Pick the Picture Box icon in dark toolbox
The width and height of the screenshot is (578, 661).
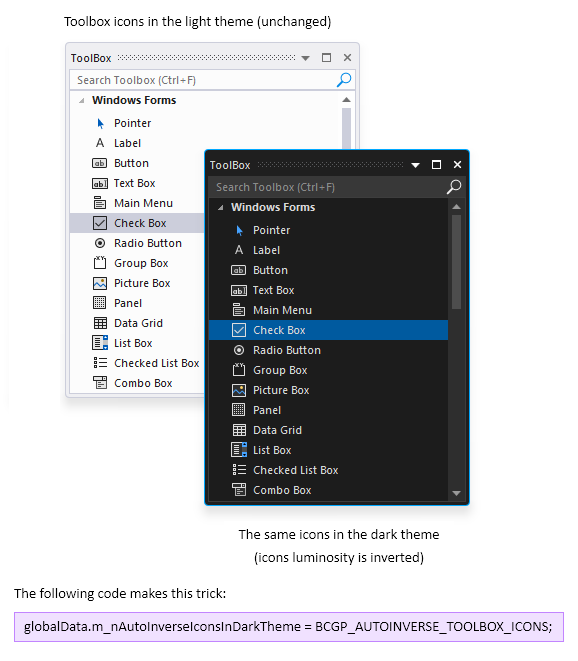coord(239,390)
